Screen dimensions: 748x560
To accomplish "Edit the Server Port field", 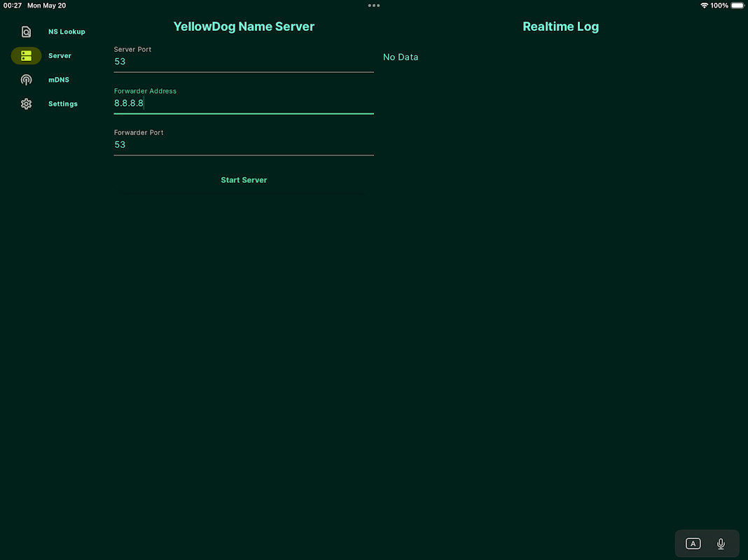I will click(244, 59).
